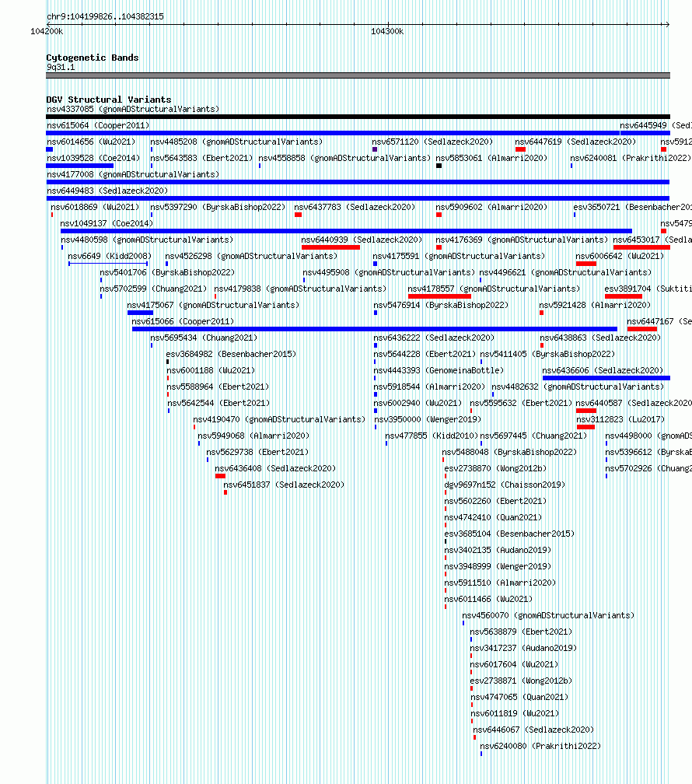The width and height of the screenshot is (692, 784).
Task: Open nsv6014656 (Wu2021) label
Action: tap(91, 142)
